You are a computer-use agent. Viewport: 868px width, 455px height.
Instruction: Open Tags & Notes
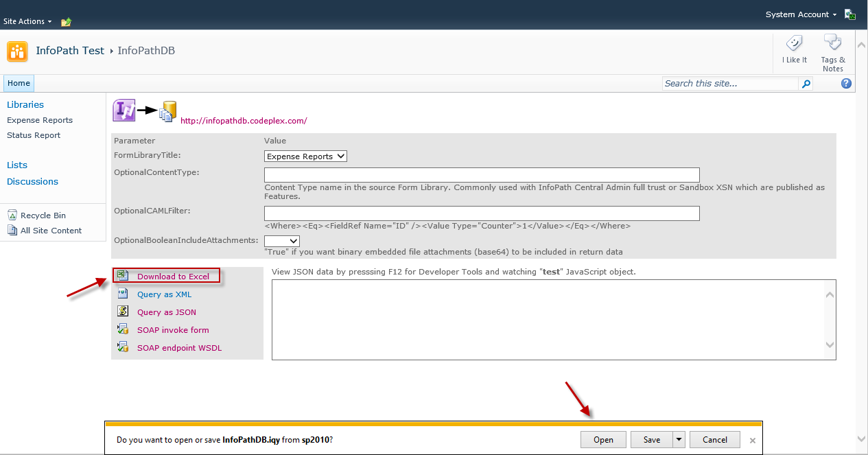click(x=832, y=52)
